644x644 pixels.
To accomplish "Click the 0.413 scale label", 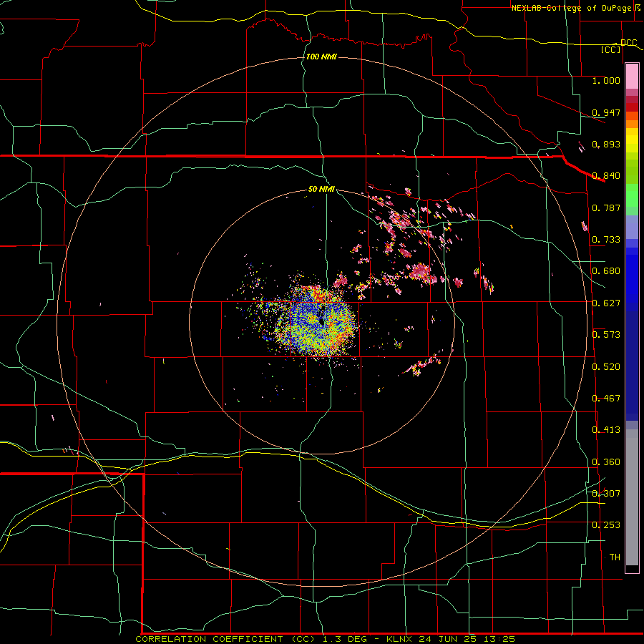I will (606, 430).
